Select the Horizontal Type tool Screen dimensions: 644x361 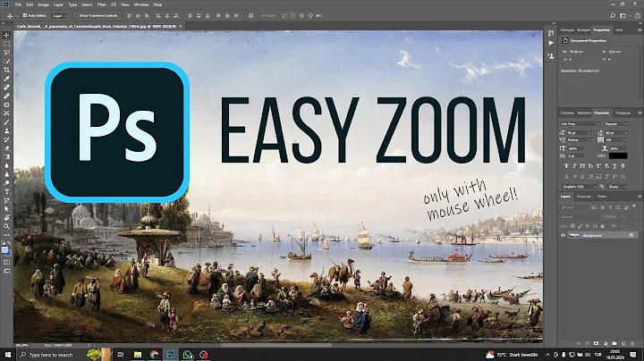point(6,191)
